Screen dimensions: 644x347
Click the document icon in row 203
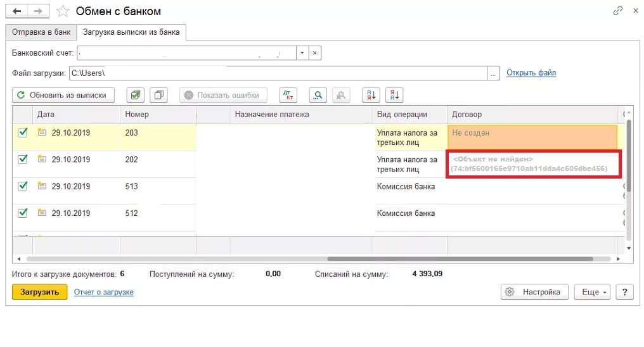pyautogui.click(x=41, y=132)
